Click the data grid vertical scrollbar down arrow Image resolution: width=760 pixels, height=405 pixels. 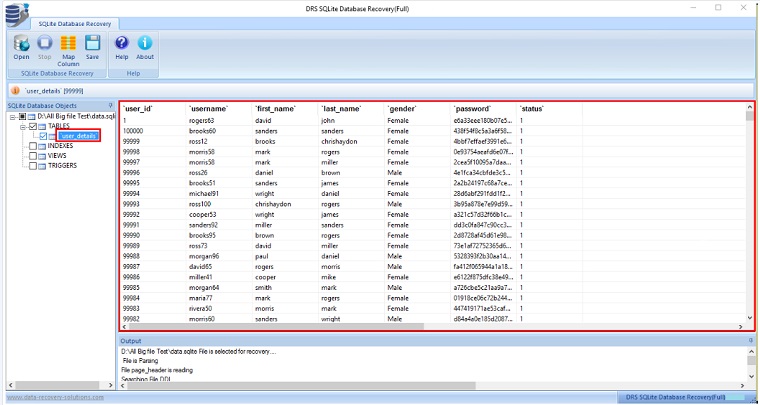pyautogui.click(x=750, y=318)
